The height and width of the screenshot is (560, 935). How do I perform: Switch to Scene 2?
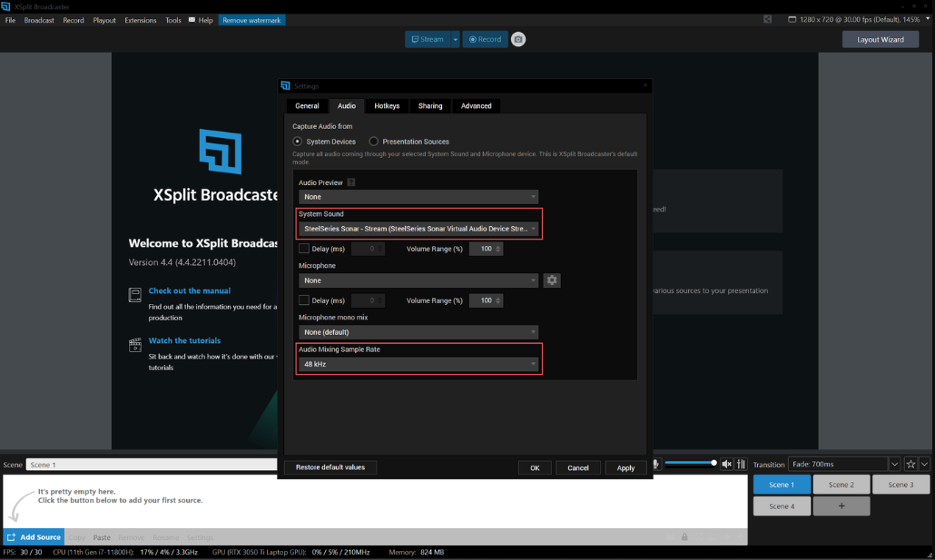coord(841,485)
